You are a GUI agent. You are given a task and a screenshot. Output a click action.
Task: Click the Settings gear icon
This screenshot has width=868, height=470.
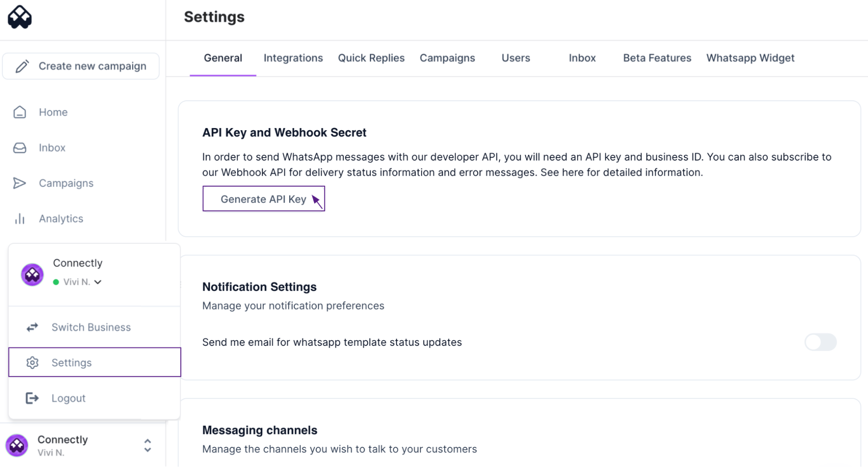[x=32, y=362]
